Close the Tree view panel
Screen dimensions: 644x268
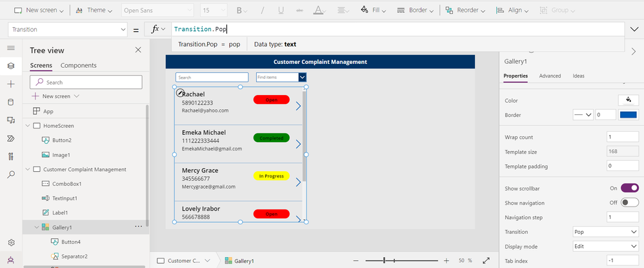(138, 50)
